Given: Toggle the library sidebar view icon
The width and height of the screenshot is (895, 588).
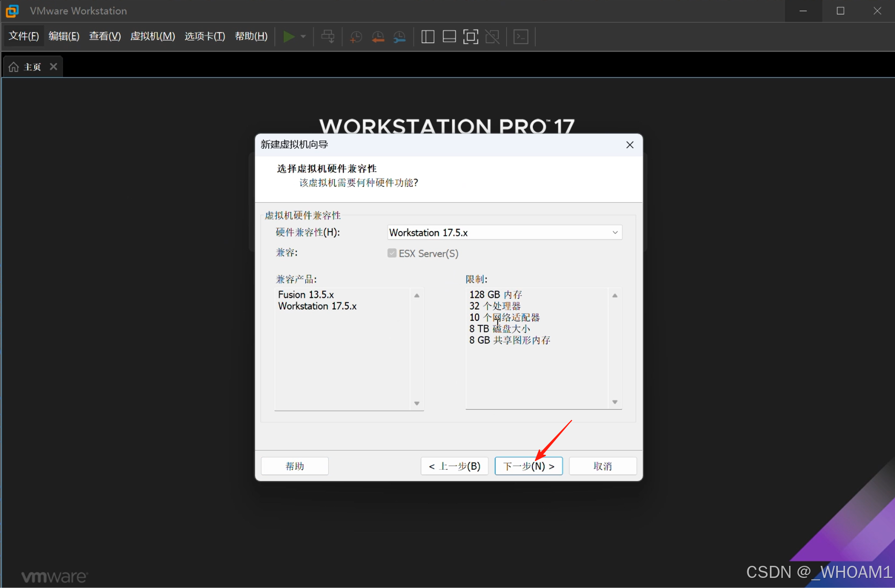Looking at the screenshot, I should (428, 37).
